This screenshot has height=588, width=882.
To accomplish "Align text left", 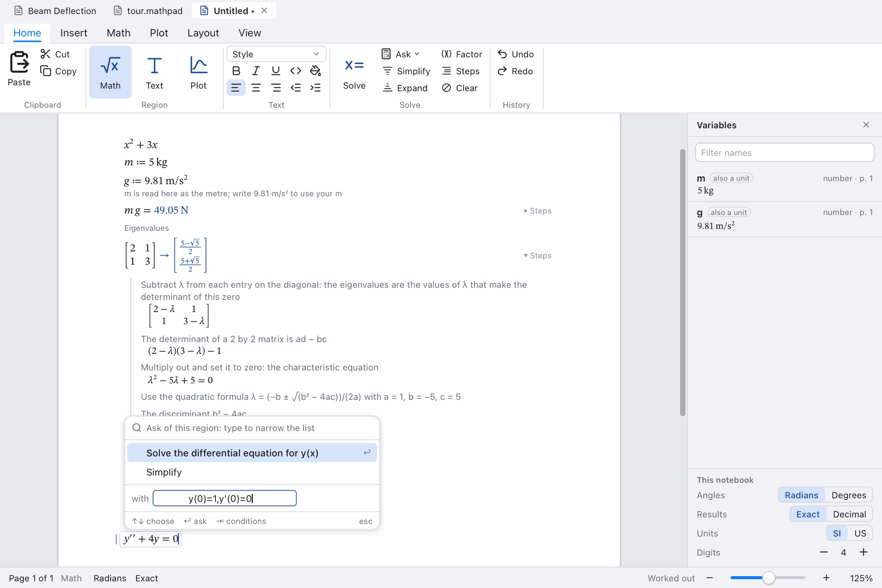I will coord(236,88).
